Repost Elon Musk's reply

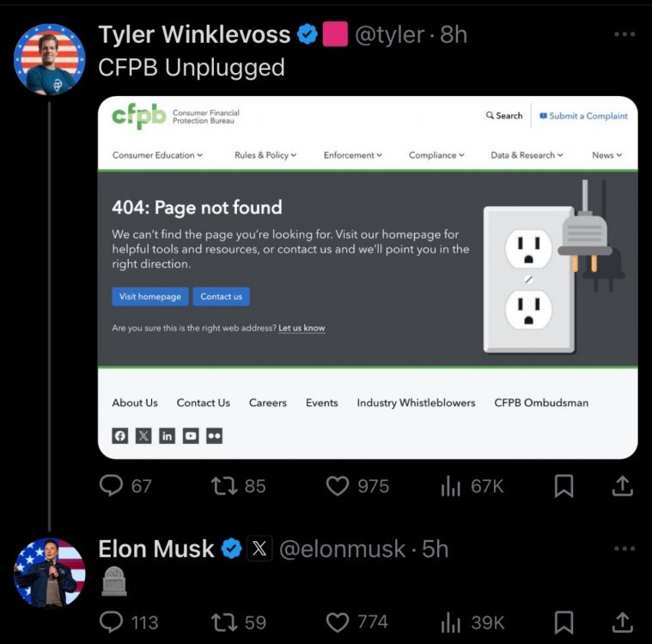click(x=223, y=622)
